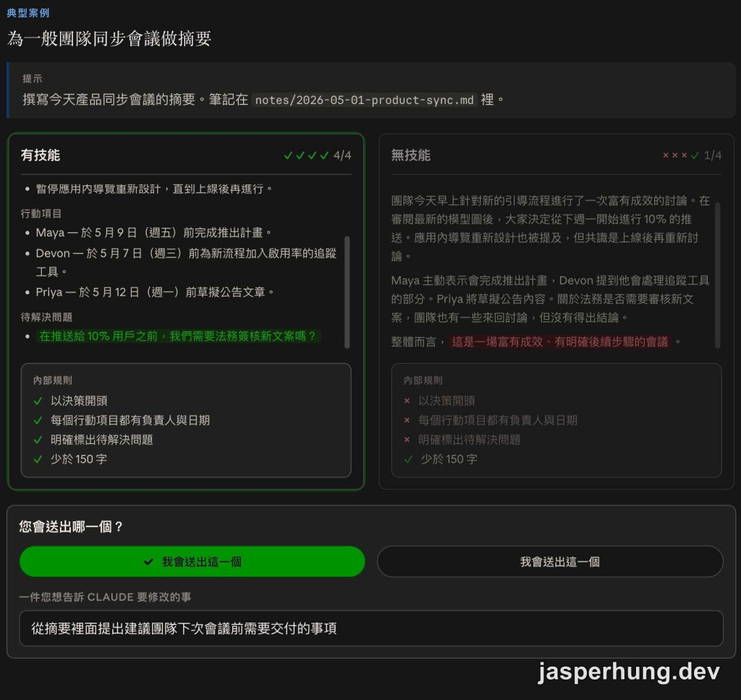The height and width of the screenshot is (700, 741).
Task: Focus the feedback input about 下次會議前需要交付的事項
Action: point(371,628)
